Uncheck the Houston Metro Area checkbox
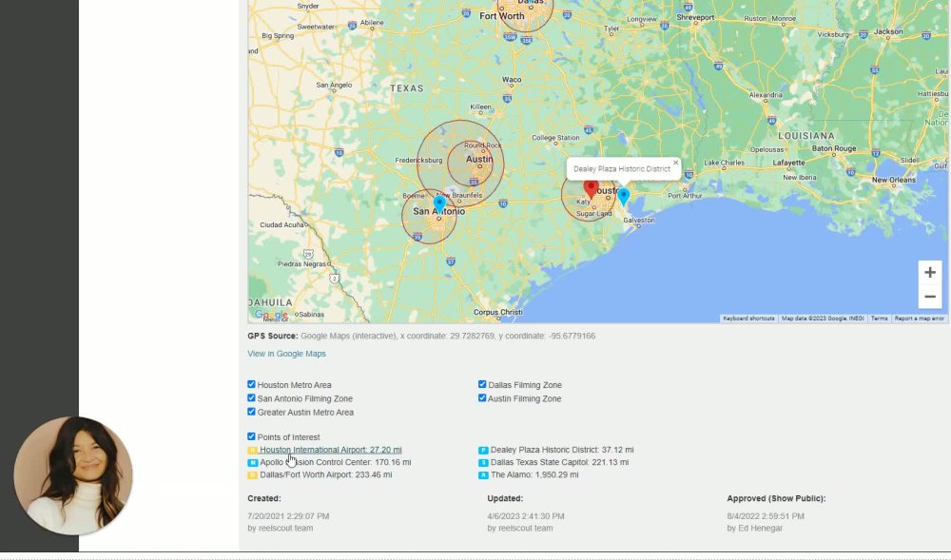This screenshot has width=951, height=560. 251,384
